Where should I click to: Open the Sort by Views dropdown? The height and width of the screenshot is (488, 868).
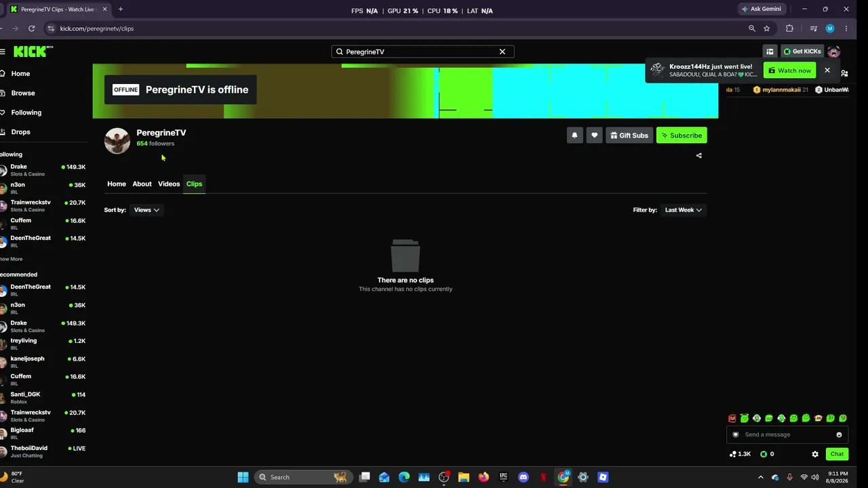(146, 210)
